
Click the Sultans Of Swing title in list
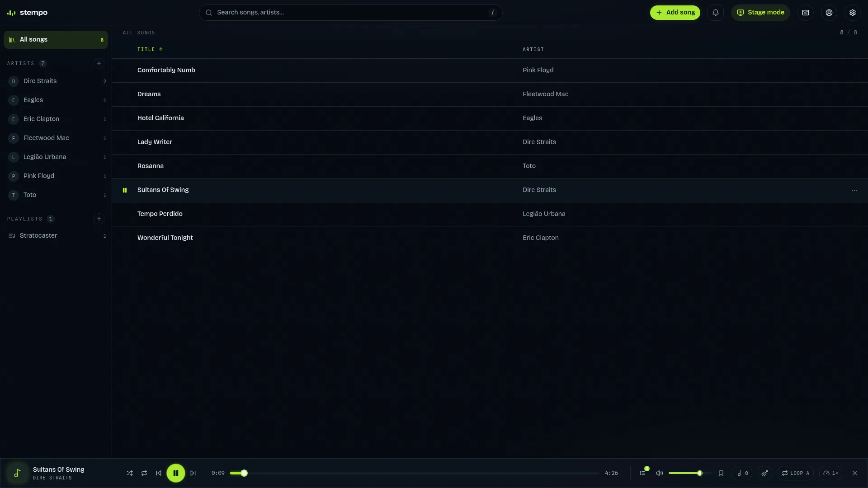coord(163,190)
